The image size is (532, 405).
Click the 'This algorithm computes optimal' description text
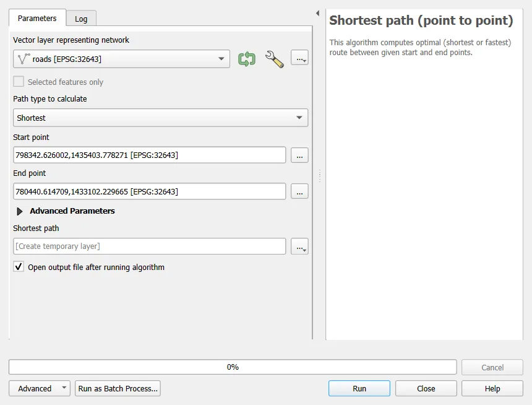420,47
